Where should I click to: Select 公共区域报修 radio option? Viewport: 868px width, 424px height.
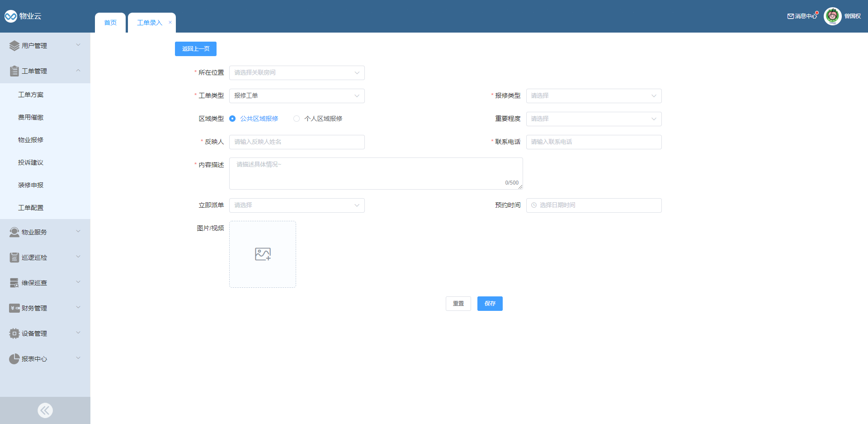pyautogui.click(x=254, y=119)
